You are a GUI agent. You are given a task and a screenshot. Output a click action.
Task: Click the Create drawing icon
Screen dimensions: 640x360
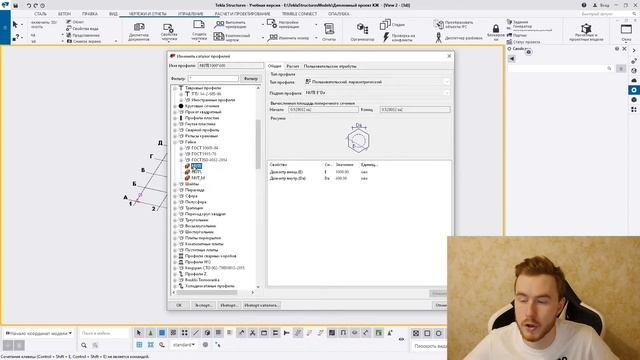(199, 25)
